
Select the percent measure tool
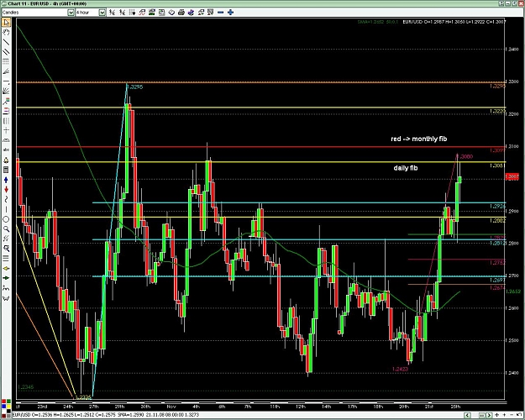tap(6, 239)
